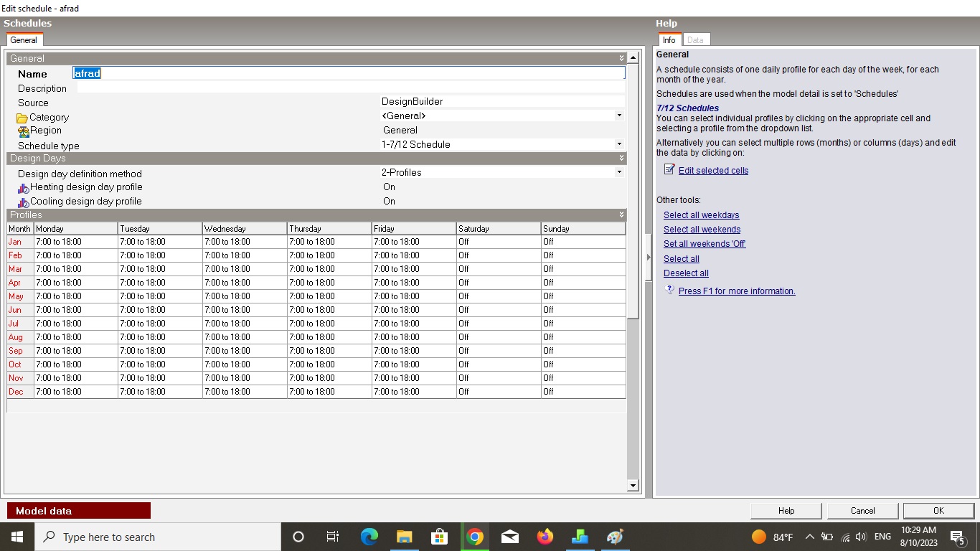Click the Region icon

pos(24,131)
